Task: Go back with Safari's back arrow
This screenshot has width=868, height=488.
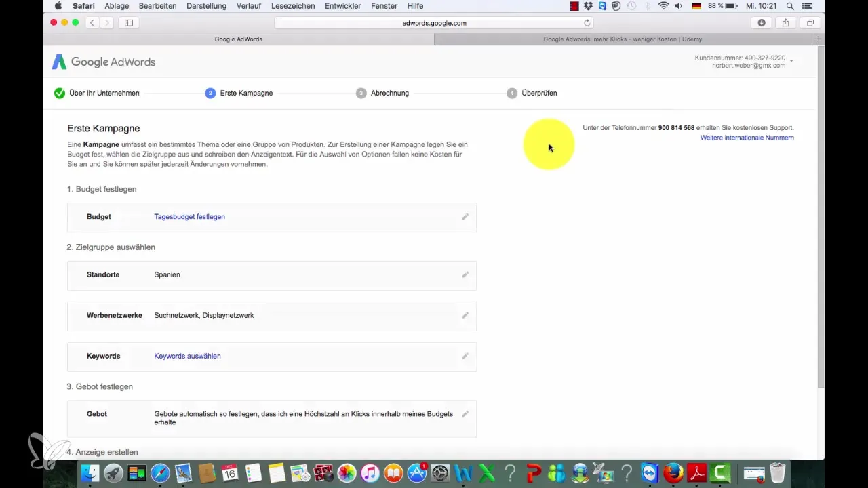Action: click(91, 23)
